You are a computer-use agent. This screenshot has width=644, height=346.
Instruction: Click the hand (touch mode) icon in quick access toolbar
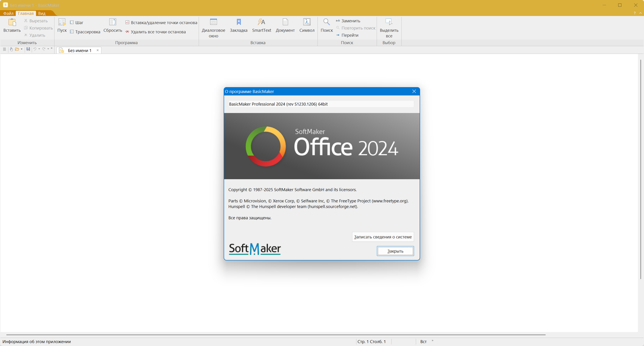point(11,49)
